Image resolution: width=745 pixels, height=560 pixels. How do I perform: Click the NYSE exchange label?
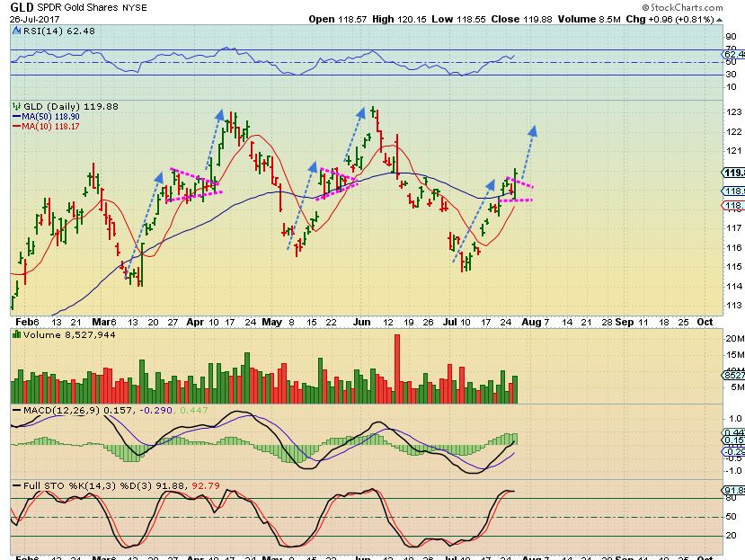135,7
